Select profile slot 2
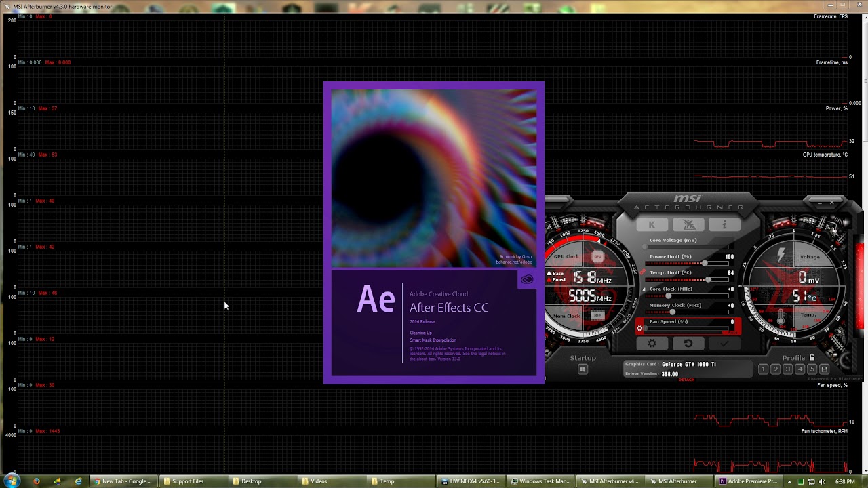 click(x=775, y=369)
